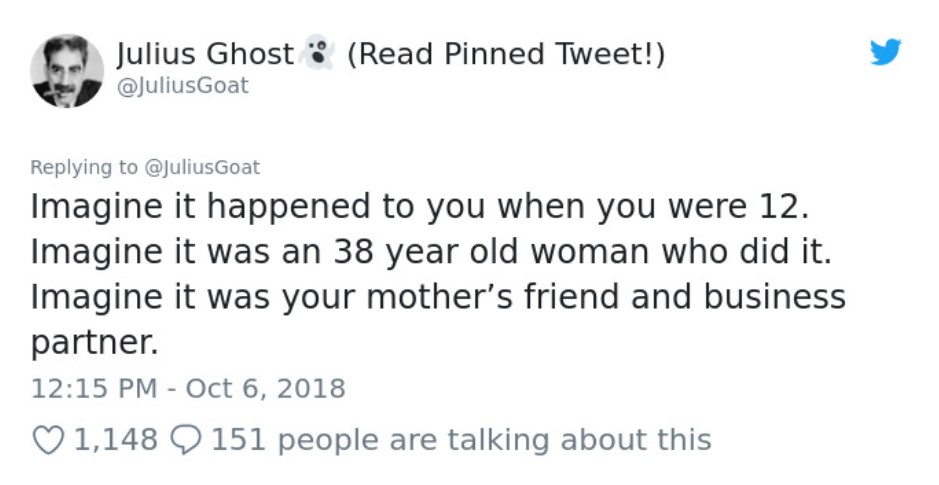
Task: Click the phrase "mother's friend and business"
Action: (x=605, y=297)
